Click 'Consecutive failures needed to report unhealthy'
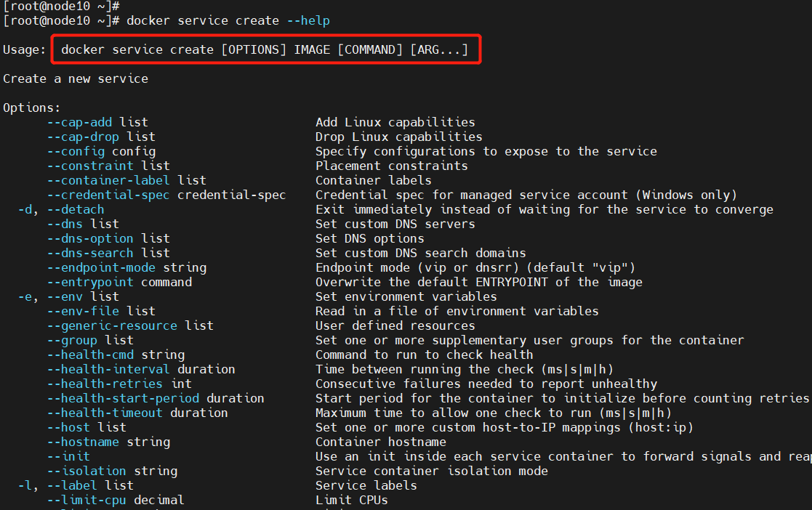The height and width of the screenshot is (510, 812). (486, 383)
